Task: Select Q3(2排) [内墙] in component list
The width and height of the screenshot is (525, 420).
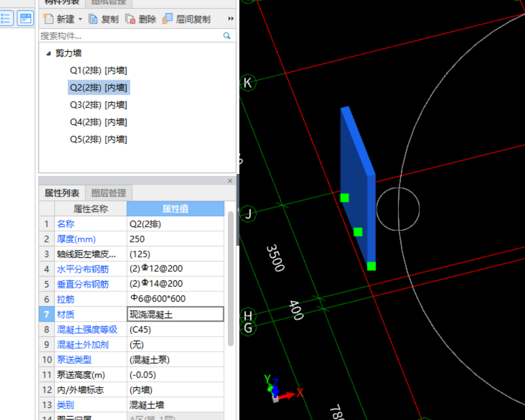Action: (98, 105)
